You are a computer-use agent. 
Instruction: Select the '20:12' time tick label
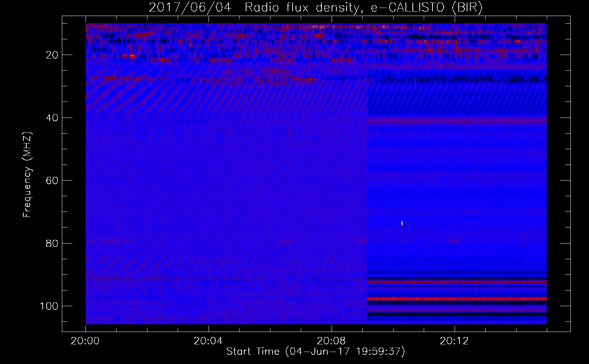pyautogui.click(x=454, y=341)
